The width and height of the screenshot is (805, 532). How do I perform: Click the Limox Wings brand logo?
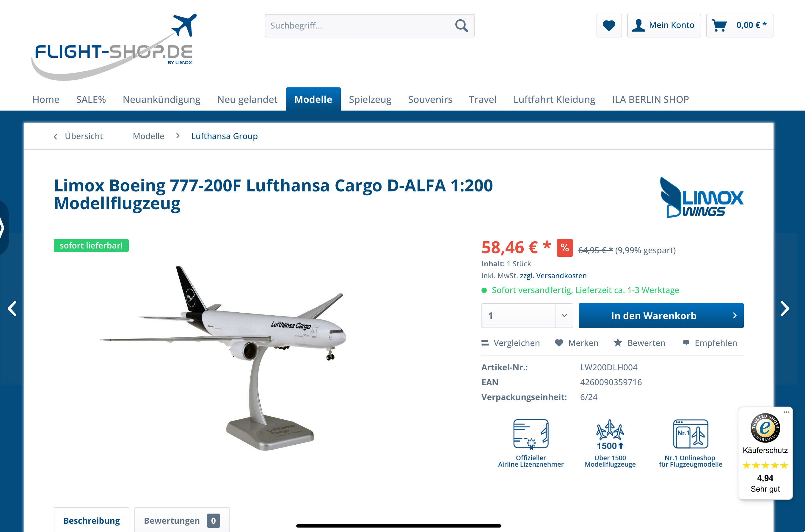[701, 197]
